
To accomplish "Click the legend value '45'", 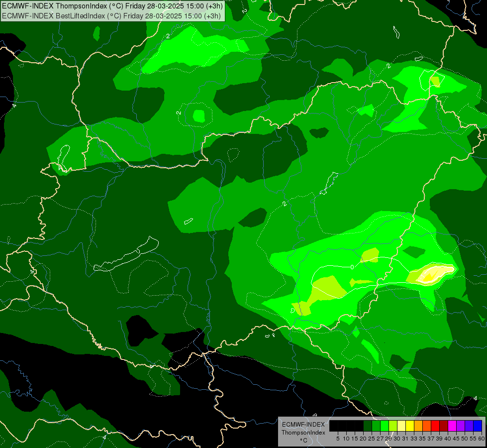I will tap(456, 439).
